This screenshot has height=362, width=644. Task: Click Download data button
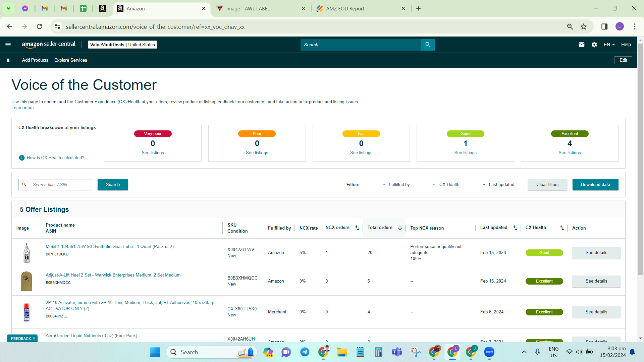(x=595, y=185)
